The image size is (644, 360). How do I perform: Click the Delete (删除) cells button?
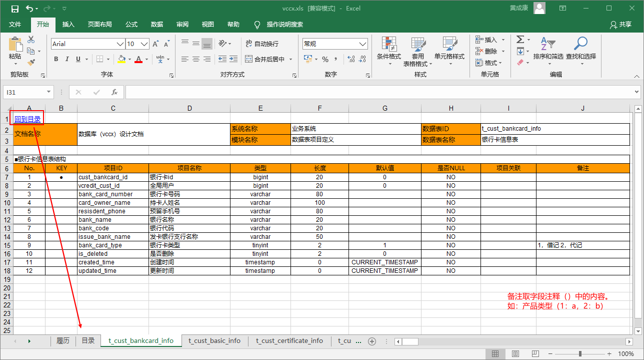[x=490, y=51]
